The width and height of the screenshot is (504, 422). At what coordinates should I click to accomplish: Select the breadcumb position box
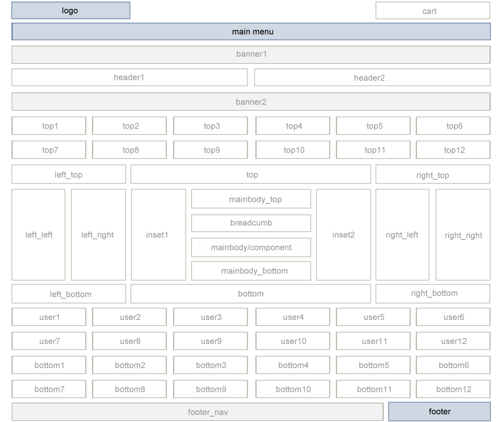click(x=251, y=223)
